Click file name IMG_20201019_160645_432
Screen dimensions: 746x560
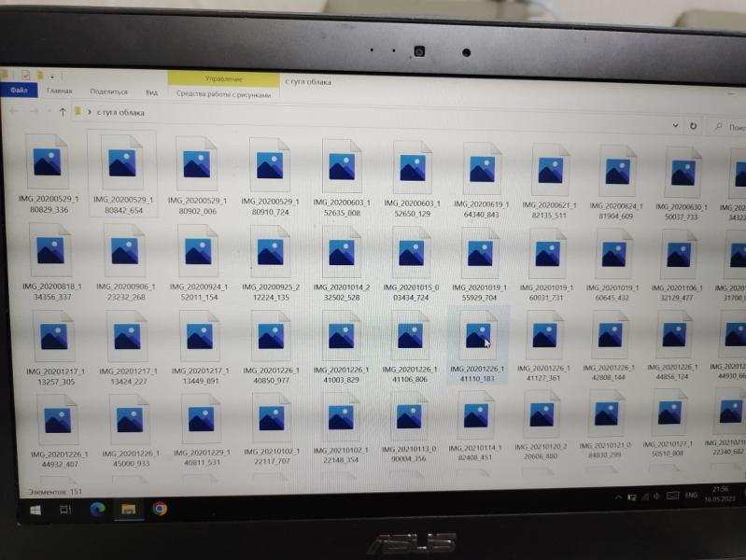pos(612,293)
